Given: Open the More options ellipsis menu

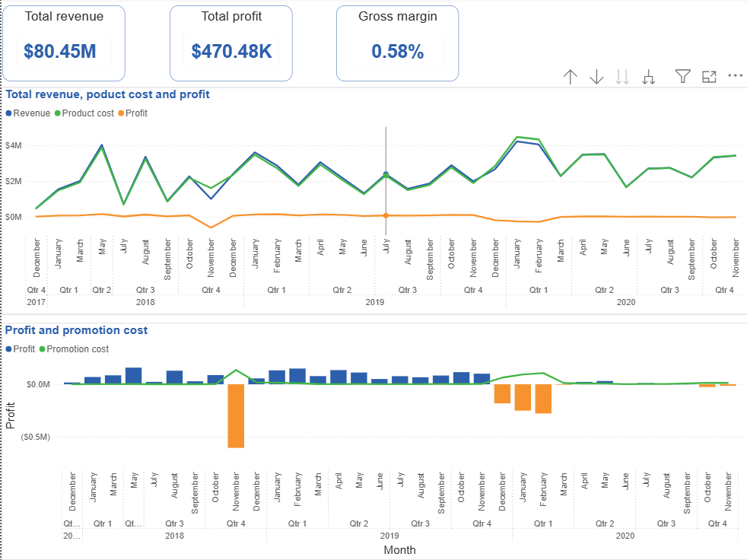Looking at the screenshot, I should click(x=735, y=76).
